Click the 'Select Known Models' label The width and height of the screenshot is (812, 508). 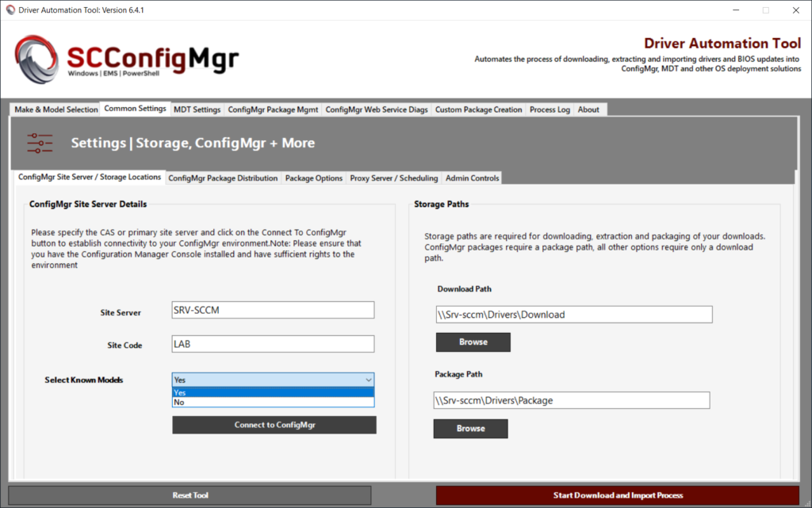tap(84, 380)
